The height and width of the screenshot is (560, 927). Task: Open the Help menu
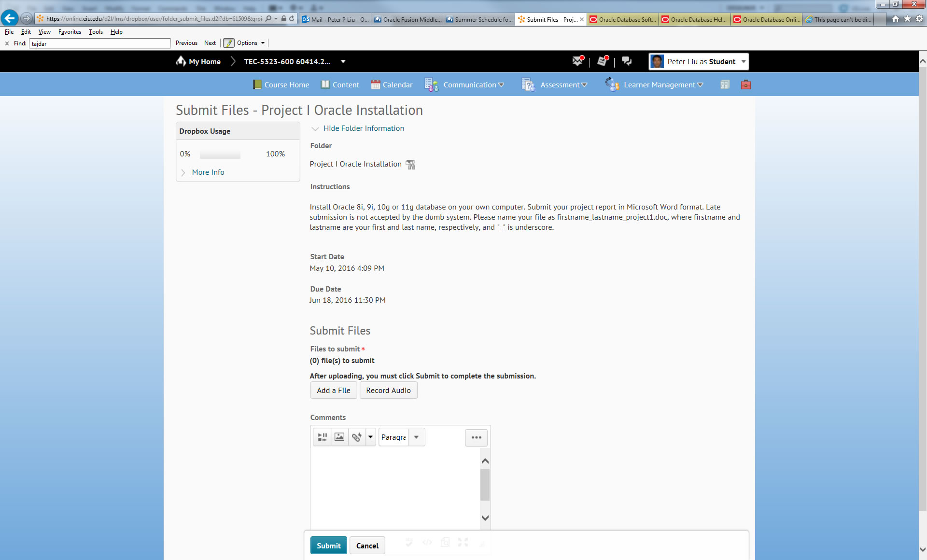[116, 32]
